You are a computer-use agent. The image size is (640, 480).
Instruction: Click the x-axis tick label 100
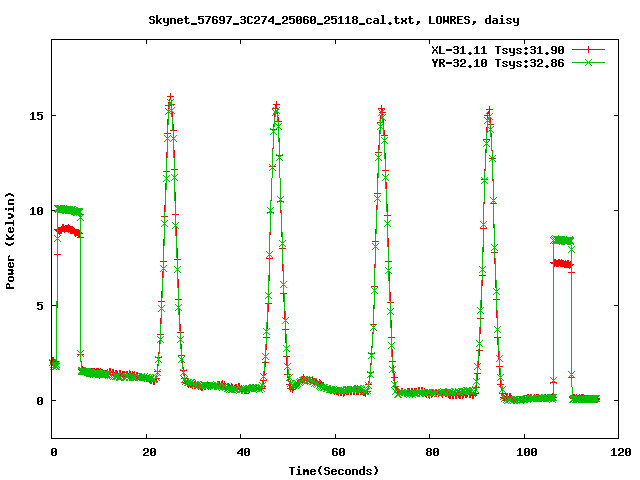527,452
